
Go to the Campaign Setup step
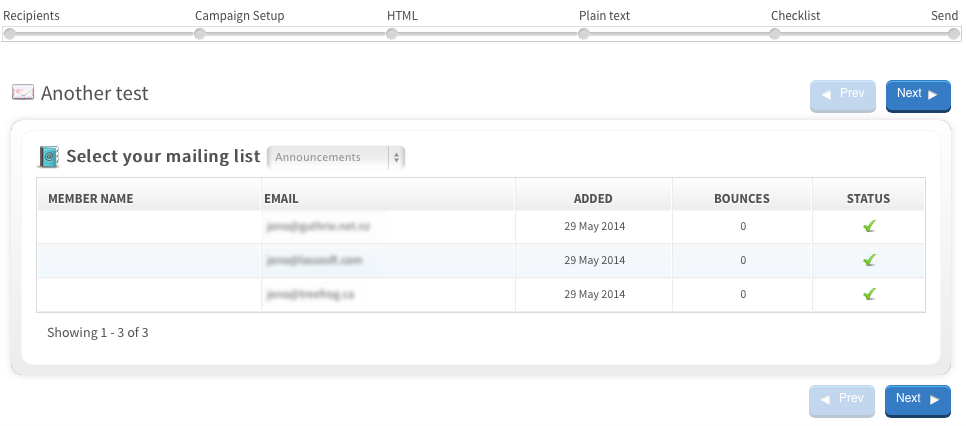pyautogui.click(x=239, y=16)
